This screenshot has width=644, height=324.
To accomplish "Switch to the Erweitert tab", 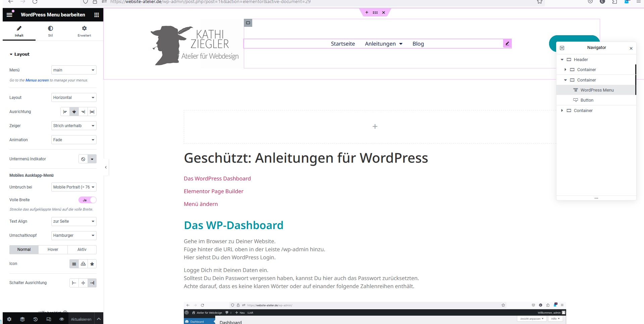I will click(84, 32).
